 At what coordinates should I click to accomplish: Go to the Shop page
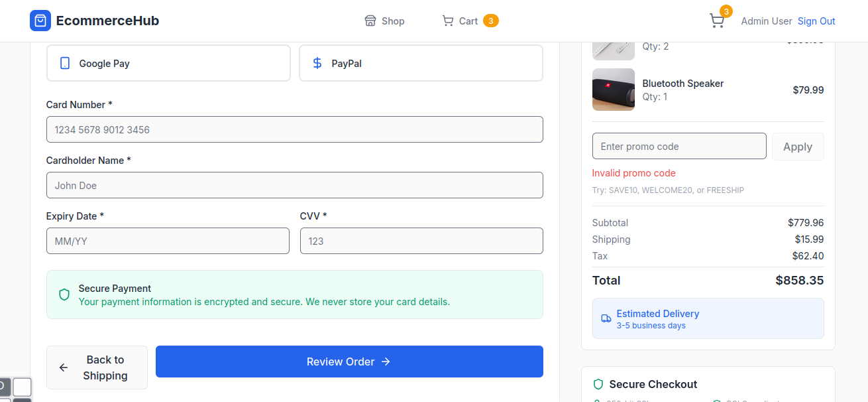pyautogui.click(x=385, y=21)
